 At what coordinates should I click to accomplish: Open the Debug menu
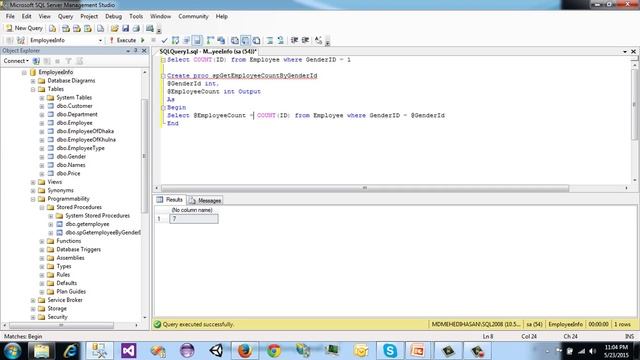pyautogui.click(x=113, y=16)
